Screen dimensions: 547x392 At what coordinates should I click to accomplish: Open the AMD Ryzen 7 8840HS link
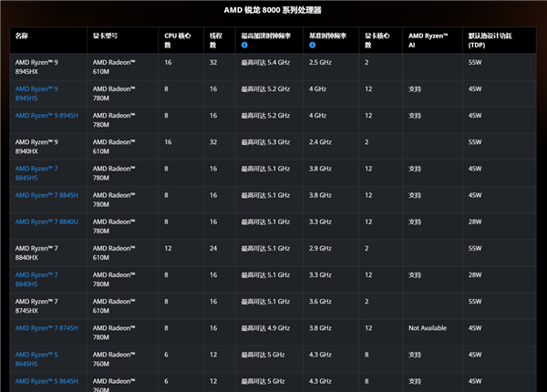tap(37, 279)
